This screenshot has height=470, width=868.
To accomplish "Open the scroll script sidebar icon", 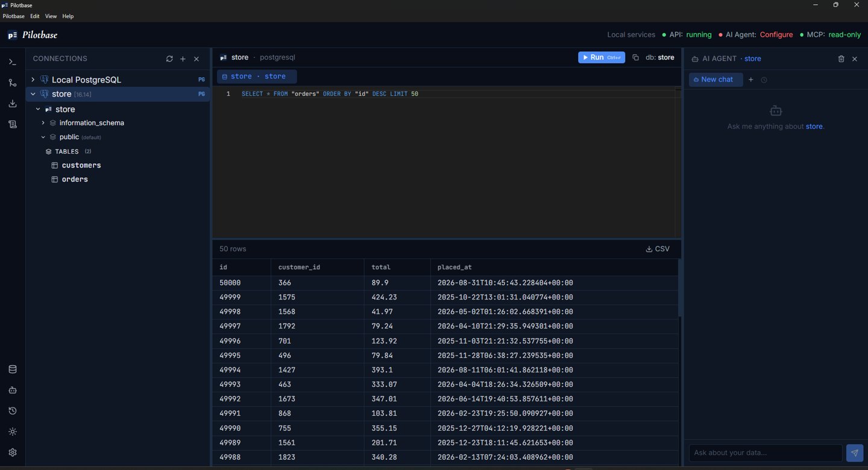I will pyautogui.click(x=12, y=125).
